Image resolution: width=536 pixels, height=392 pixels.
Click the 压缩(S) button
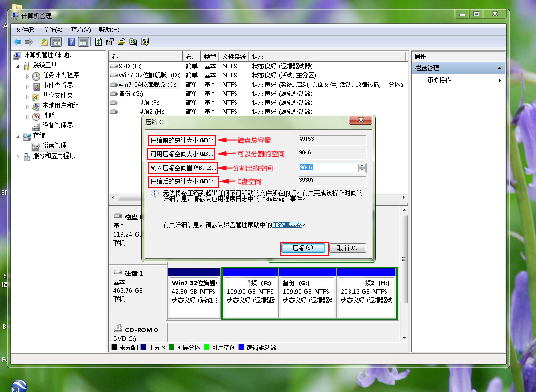coord(304,248)
